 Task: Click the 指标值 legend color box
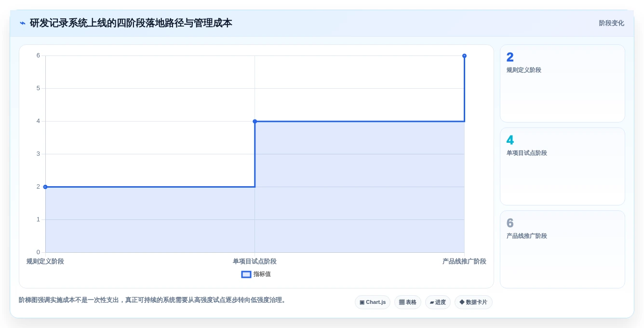tap(246, 274)
